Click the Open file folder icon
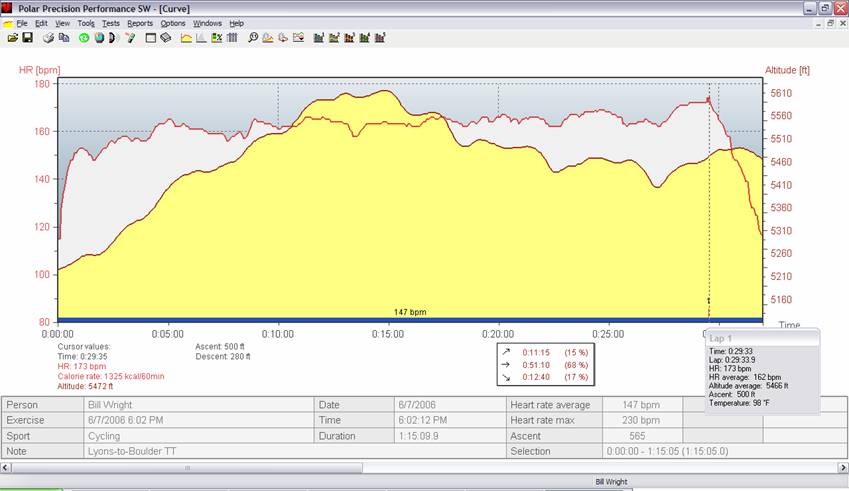849x491 pixels. pos(12,38)
